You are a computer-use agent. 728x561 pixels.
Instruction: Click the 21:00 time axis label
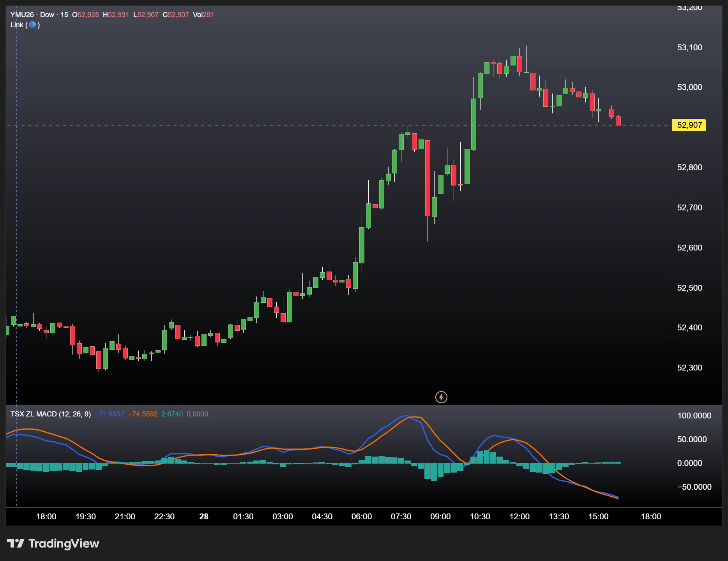(125, 517)
